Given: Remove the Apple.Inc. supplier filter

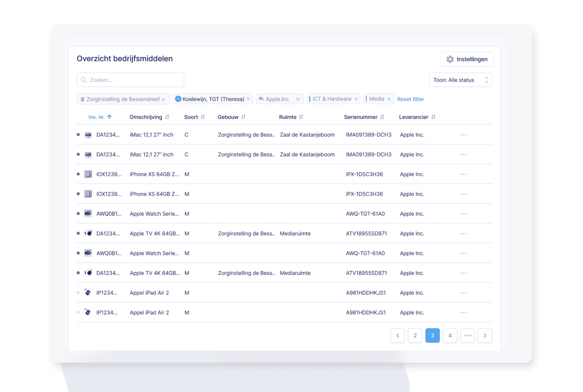Looking at the screenshot, I should point(298,99).
